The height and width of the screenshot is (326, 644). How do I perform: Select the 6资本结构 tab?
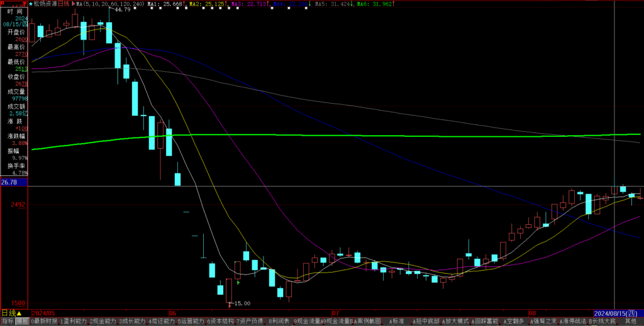[221, 321]
